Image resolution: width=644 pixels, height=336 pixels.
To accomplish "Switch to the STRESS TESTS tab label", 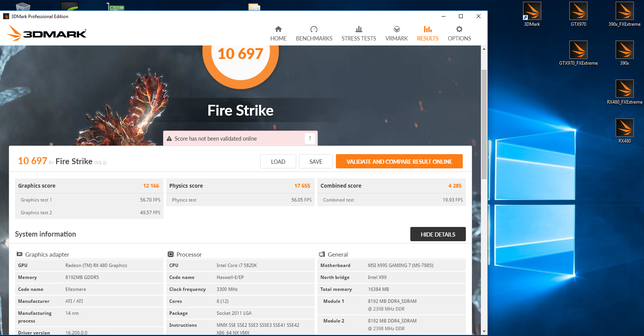I will point(359,39).
